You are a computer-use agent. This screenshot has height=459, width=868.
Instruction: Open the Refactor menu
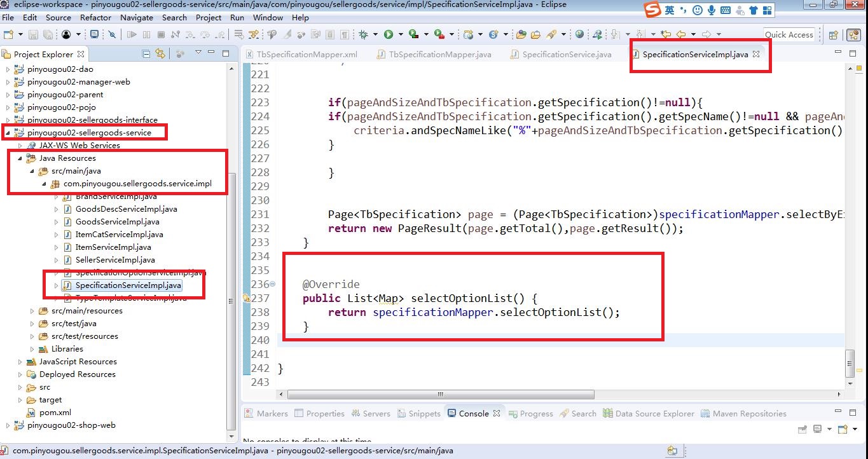pos(95,17)
